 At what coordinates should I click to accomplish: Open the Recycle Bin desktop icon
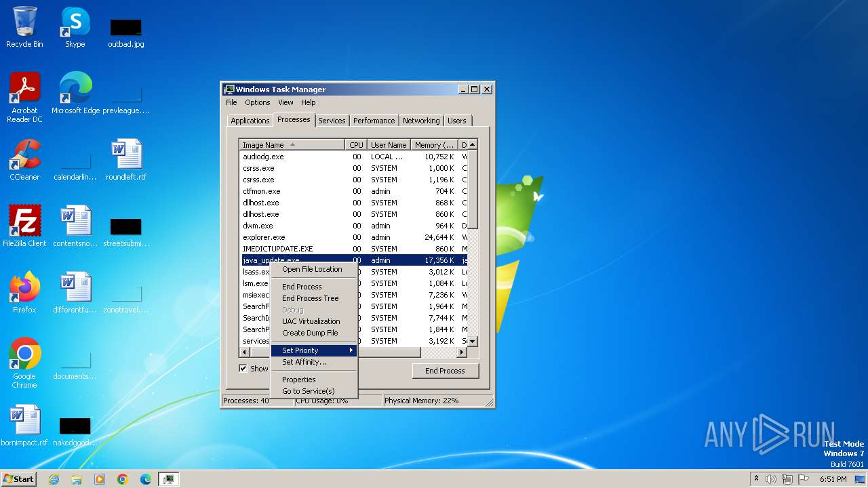point(24,27)
